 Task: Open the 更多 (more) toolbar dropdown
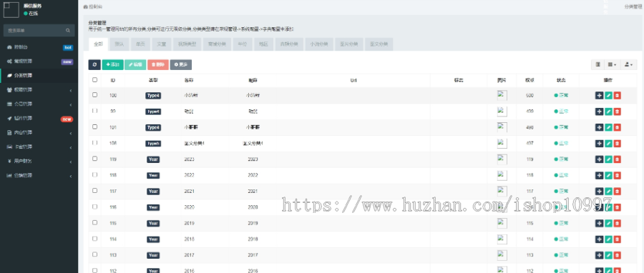pos(181,64)
